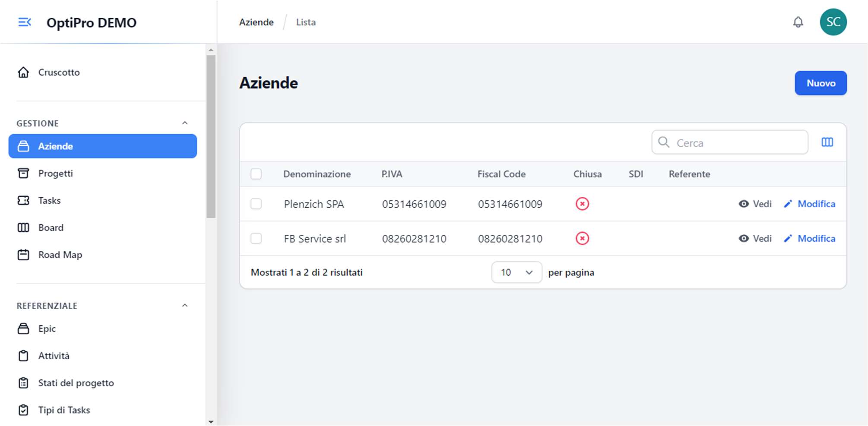The image size is (868, 426).
Task: Open the SC user avatar menu
Action: 833,22
